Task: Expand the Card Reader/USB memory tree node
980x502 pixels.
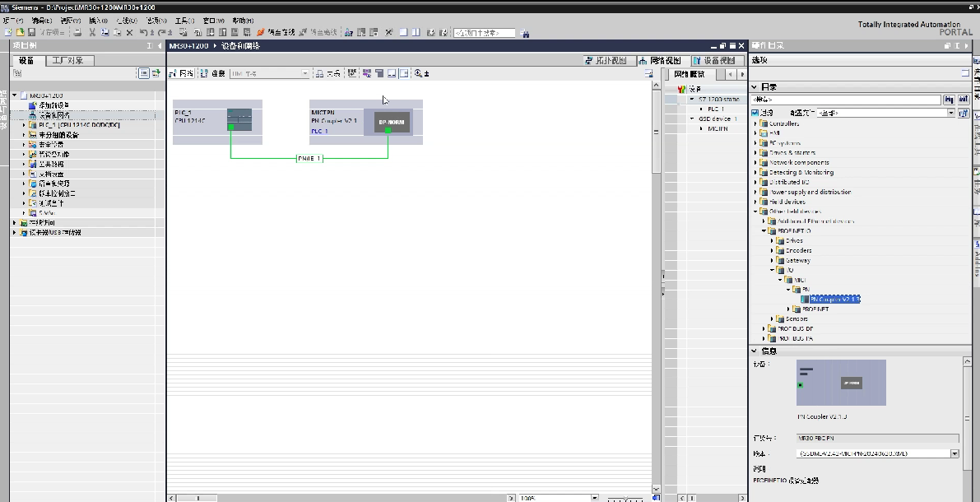Action: (15, 233)
